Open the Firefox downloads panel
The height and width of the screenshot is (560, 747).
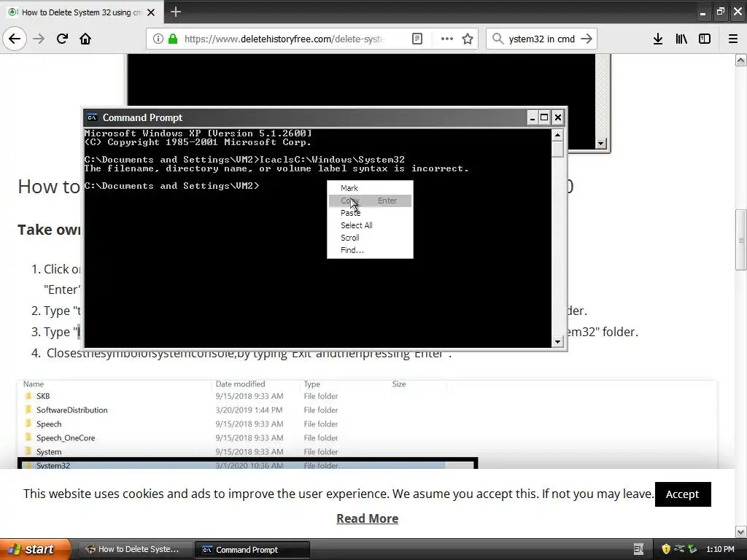point(658,39)
